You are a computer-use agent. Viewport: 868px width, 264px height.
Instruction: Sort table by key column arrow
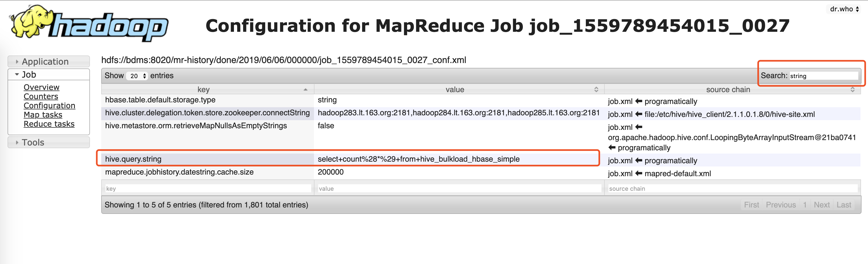pyautogui.click(x=305, y=90)
